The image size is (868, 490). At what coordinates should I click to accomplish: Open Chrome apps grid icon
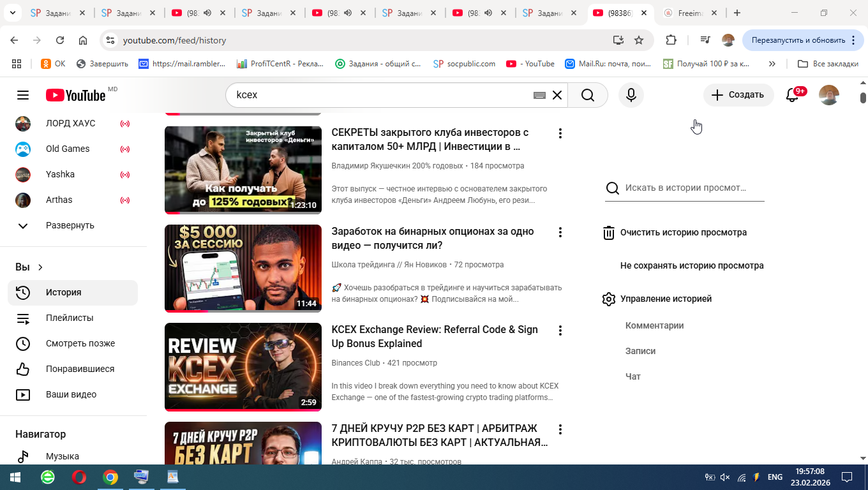(17, 64)
